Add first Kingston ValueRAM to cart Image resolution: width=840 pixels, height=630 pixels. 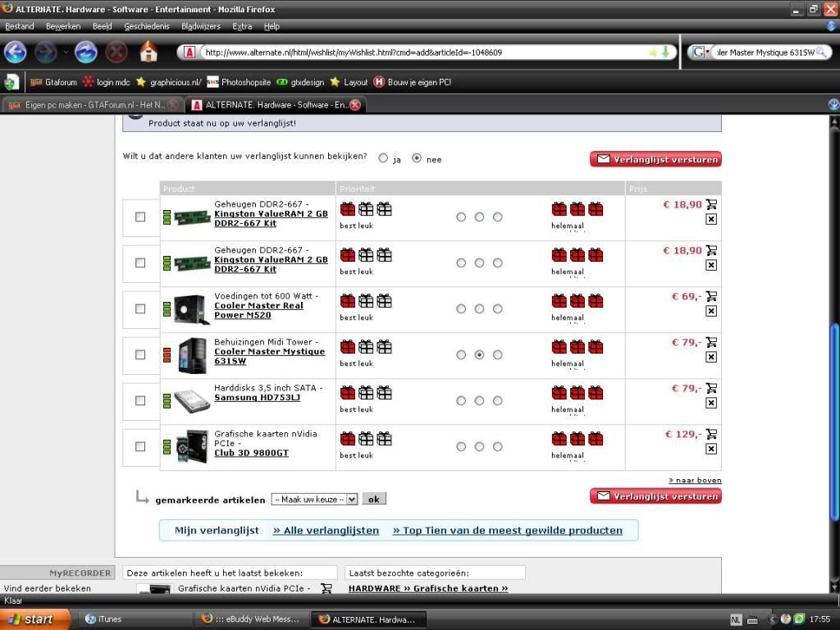click(x=711, y=204)
